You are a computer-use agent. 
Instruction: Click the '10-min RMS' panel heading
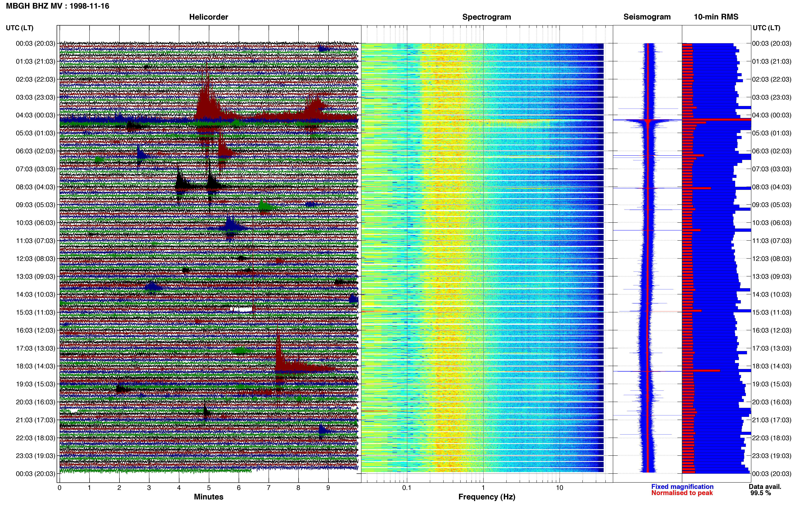[716, 17]
